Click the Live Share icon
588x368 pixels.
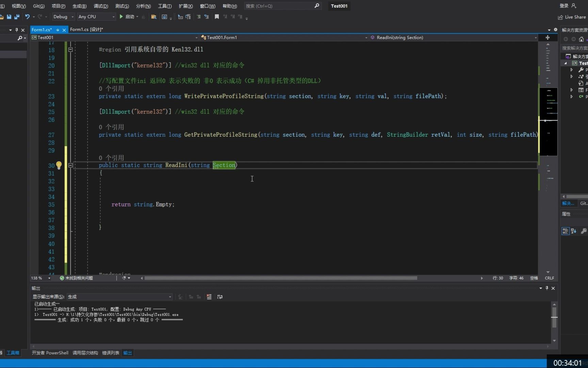pos(560,17)
